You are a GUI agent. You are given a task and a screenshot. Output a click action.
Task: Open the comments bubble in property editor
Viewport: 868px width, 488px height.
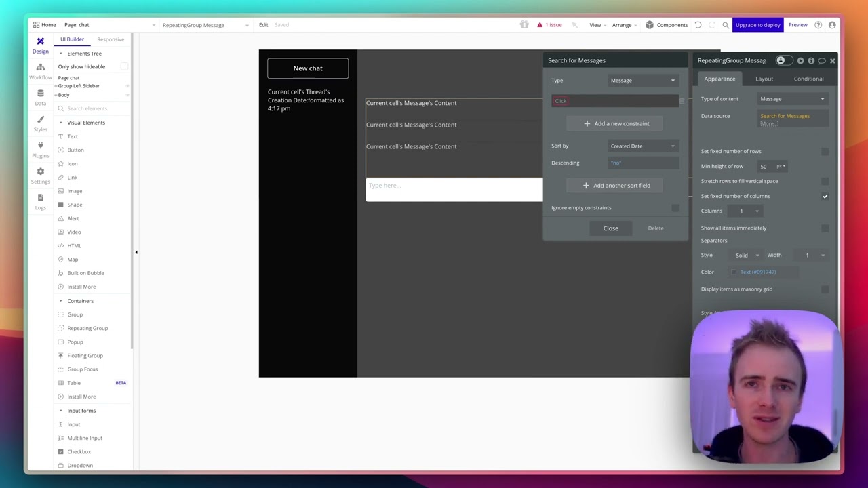point(822,61)
